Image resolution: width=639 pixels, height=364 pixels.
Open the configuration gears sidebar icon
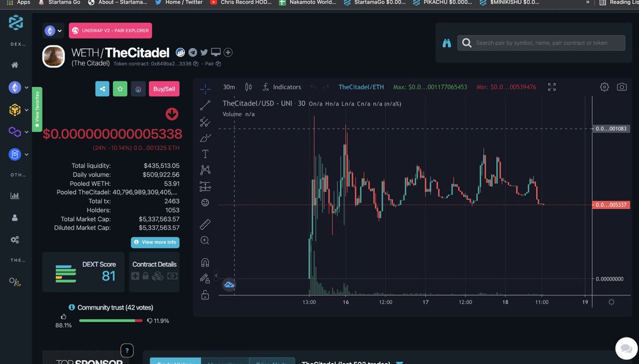pyautogui.click(x=15, y=240)
